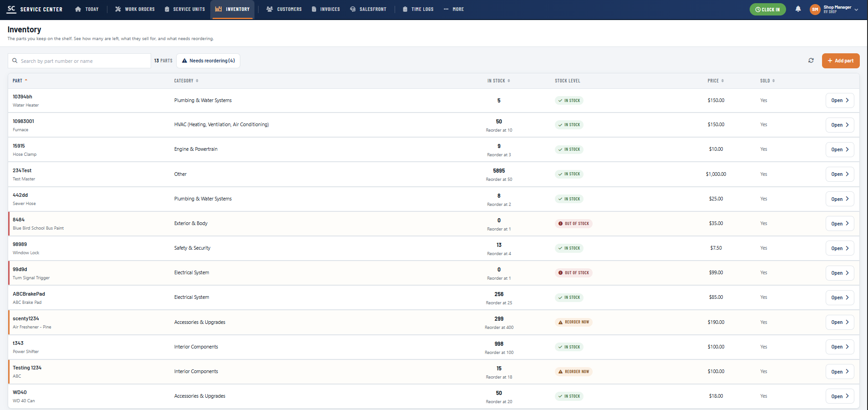Click the Stock Level column header

coord(567,81)
